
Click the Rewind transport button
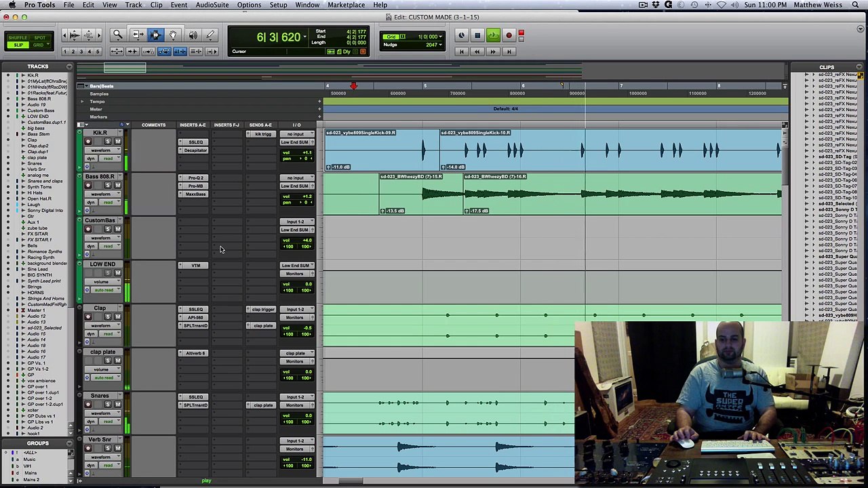[x=477, y=52]
